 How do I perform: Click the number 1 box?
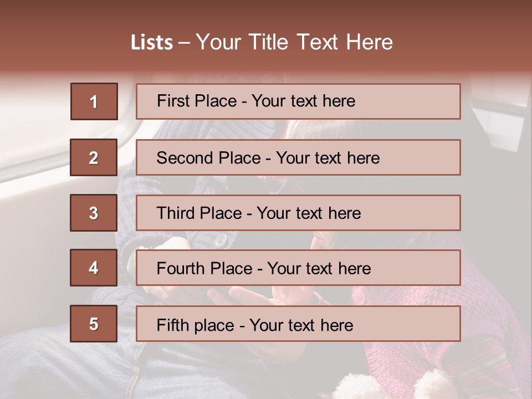click(94, 101)
